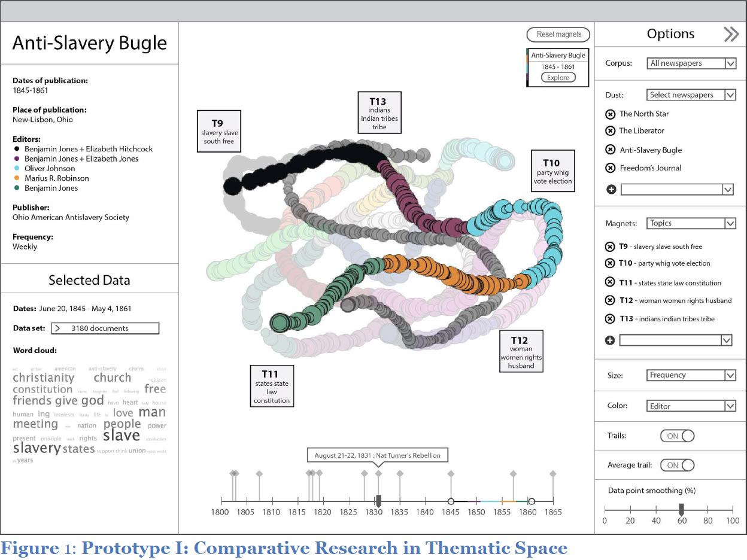Select the T9 slavery slave magnet box
Viewport: 747px width, 560px height.
click(x=218, y=131)
